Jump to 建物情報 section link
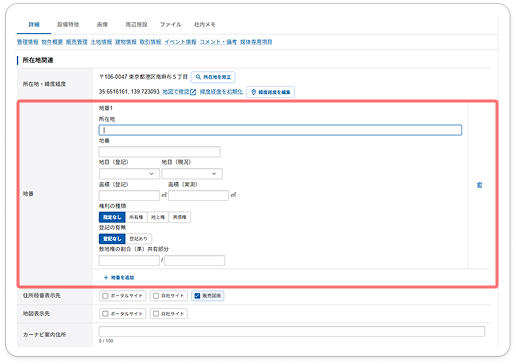Image resolution: width=516 pixels, height=364 pixels. click(x=126, y=42)
